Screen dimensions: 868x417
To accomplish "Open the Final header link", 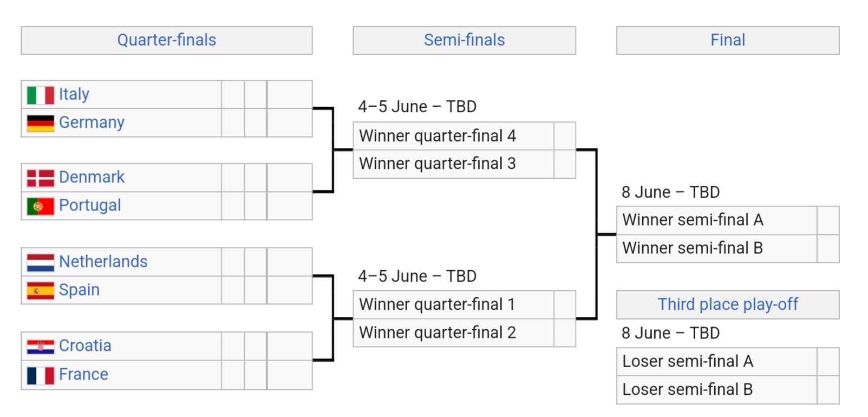I will [x=728, y=40].
